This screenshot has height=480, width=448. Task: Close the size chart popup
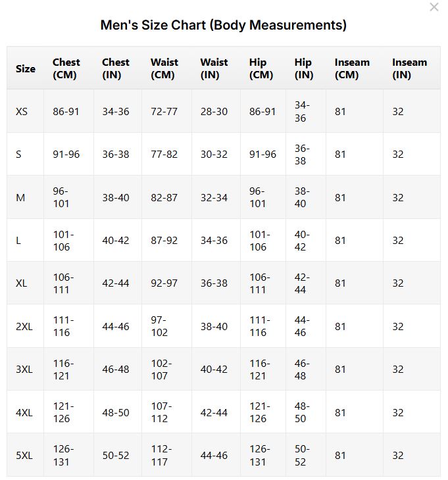click(434, 7)
